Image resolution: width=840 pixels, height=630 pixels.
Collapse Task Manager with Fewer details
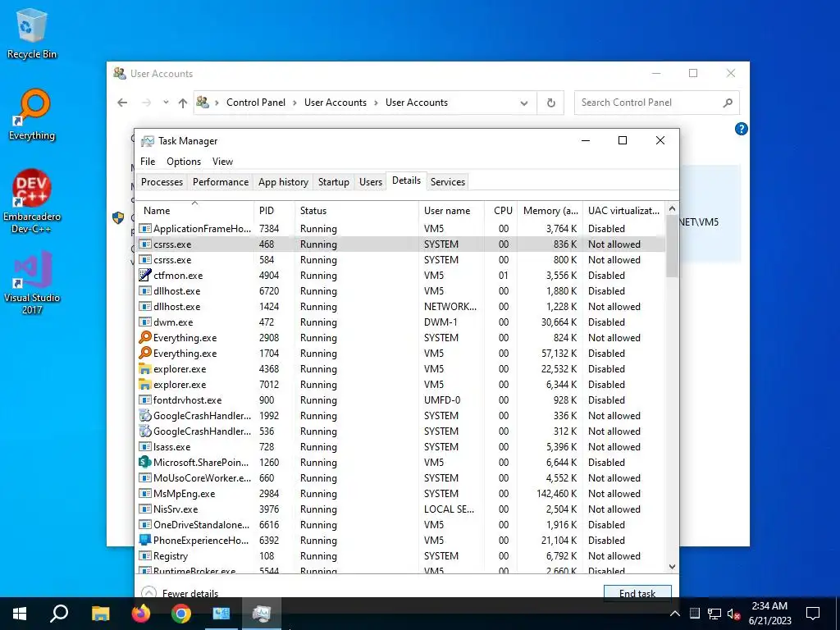tap(180, 593)
